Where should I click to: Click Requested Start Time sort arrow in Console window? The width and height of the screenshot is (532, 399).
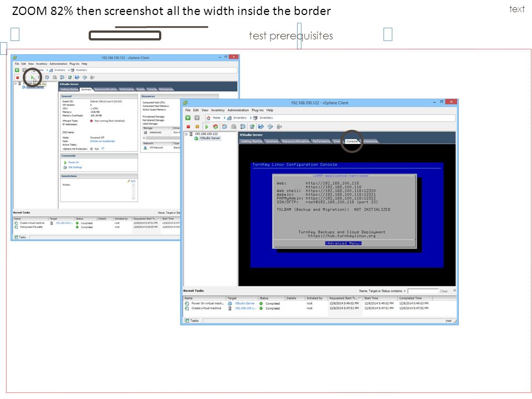pyautogui.click(x=359, y=298)
